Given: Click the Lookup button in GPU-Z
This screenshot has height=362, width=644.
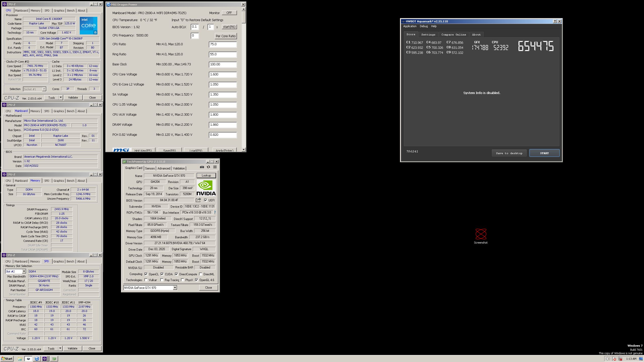Looking at the screenshot, I should tap(206, 175).
